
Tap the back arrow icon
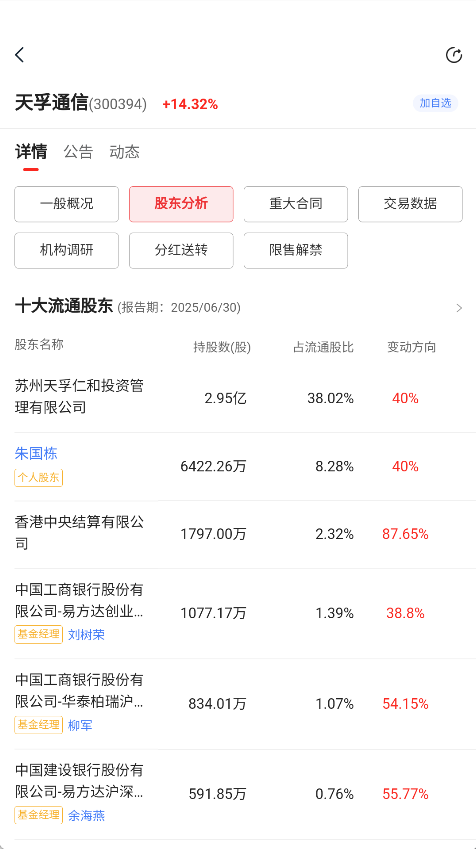20,55
